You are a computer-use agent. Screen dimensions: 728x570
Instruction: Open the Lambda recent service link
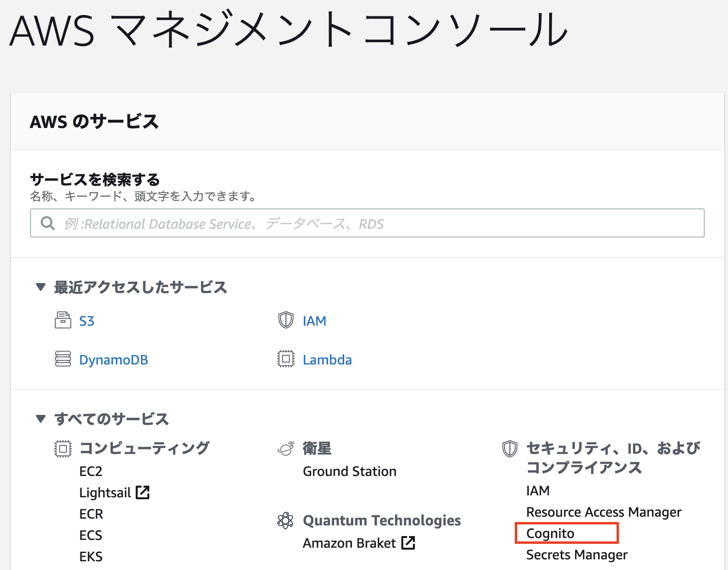tap(328, 360)
